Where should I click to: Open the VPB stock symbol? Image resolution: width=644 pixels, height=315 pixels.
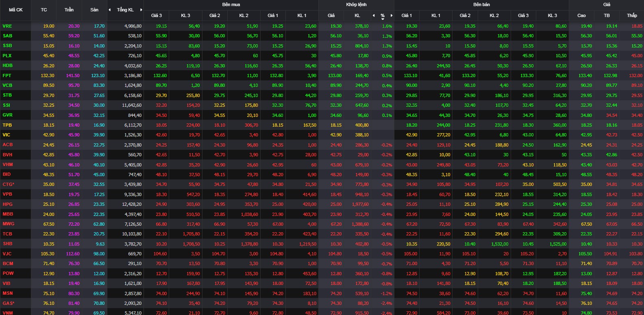click(7, 194)
